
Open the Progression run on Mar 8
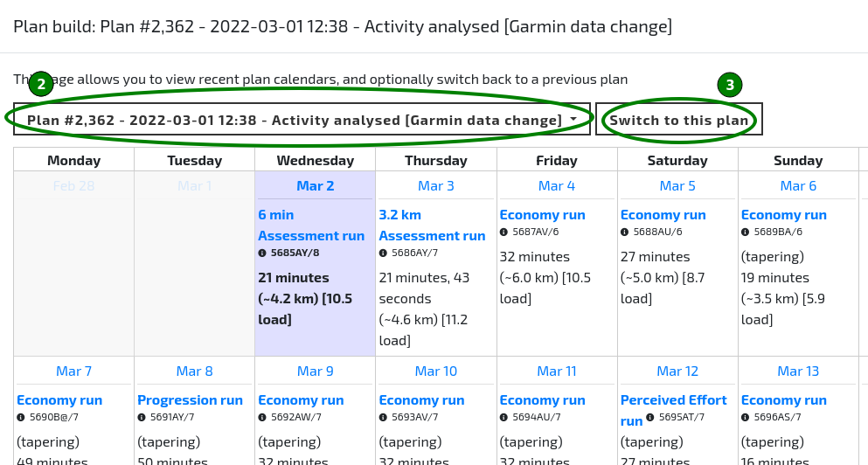click(190, 399)
